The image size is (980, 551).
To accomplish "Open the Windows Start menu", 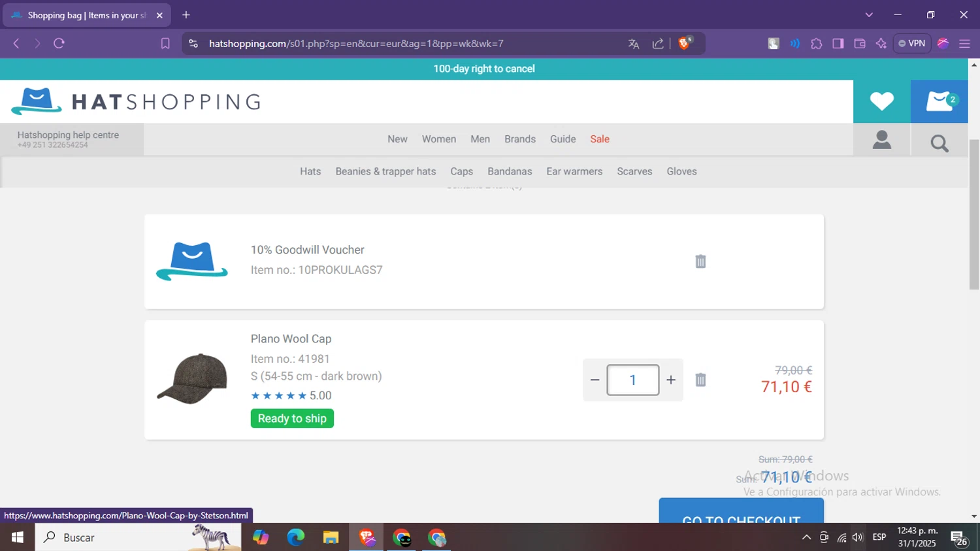I will (18, 537).
